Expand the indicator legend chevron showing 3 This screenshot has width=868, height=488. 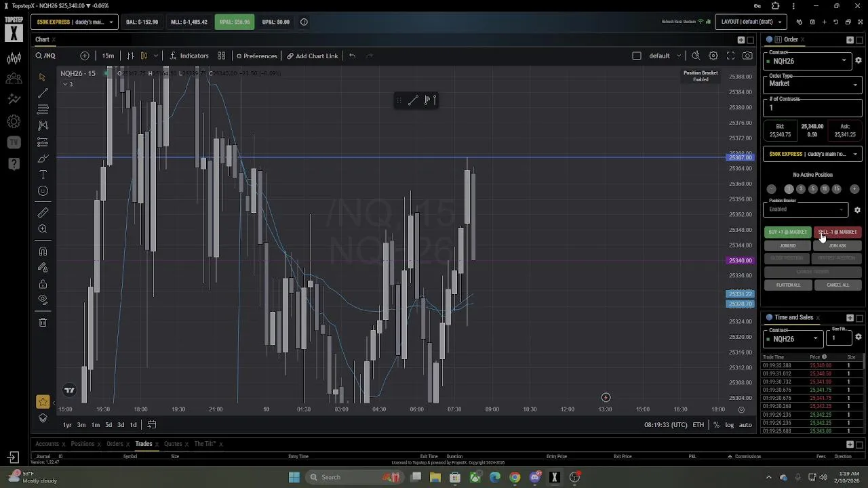[x=67, y=84]
